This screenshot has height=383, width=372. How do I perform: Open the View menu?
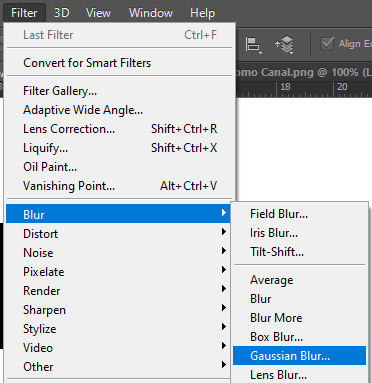point(98,13)
